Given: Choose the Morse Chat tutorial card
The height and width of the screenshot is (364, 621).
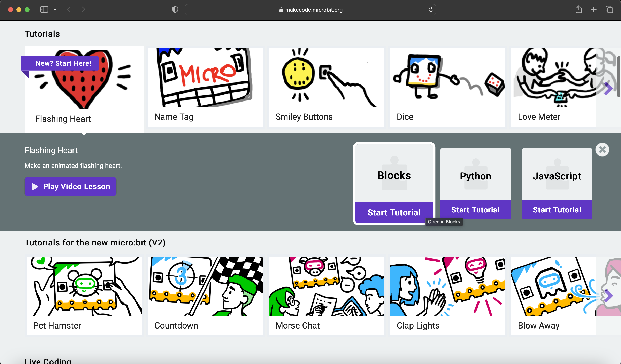Looking at the screenshot, I should point(326,296).
